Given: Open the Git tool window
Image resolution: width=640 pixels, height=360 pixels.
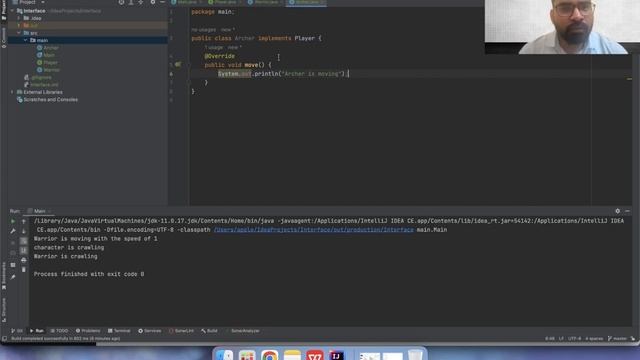Looking at the screenshot, I should pyautogui.click(x=17, y=331).
